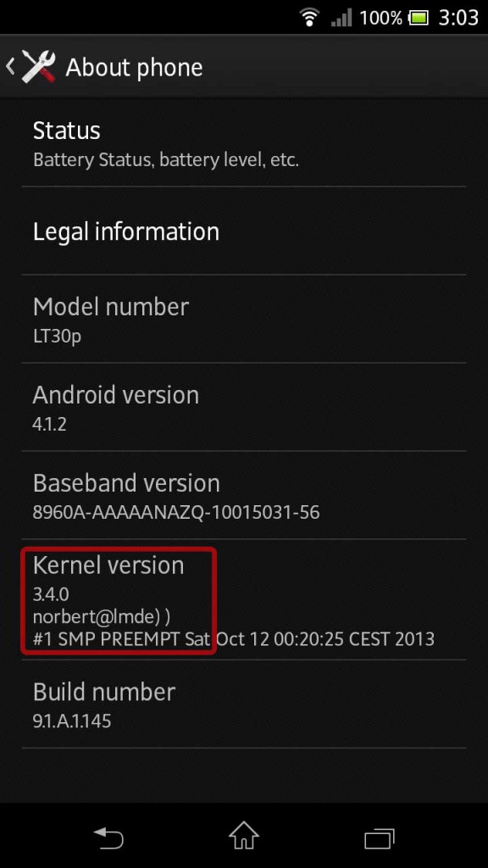Tap the LT30p model value

tap(57, 336)
